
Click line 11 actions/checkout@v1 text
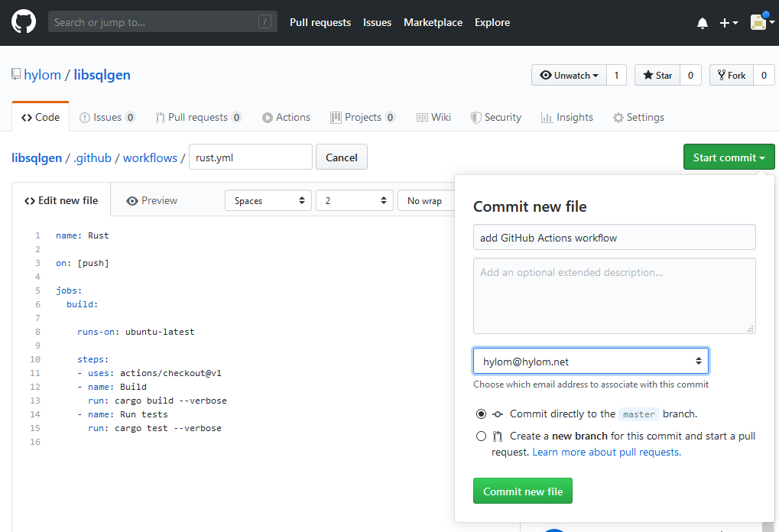pos(170,373)
